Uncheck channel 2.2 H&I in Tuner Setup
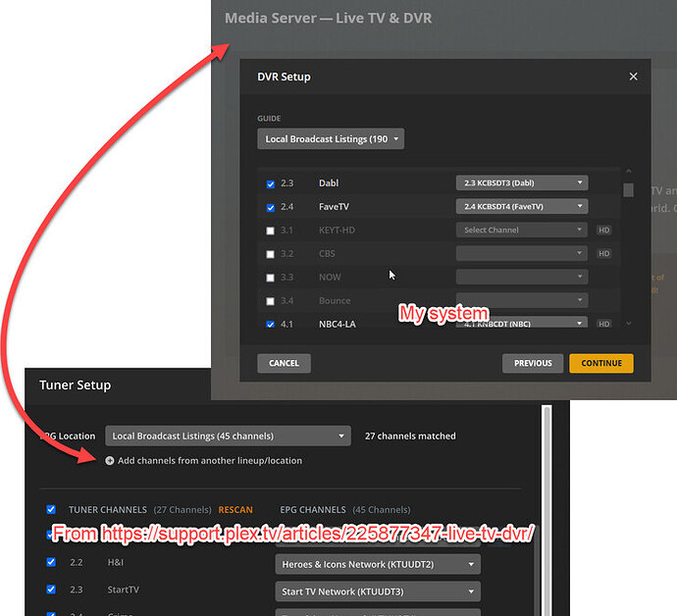Image resolution: width=677 pixels, height=616 pixels. [51, 562]
